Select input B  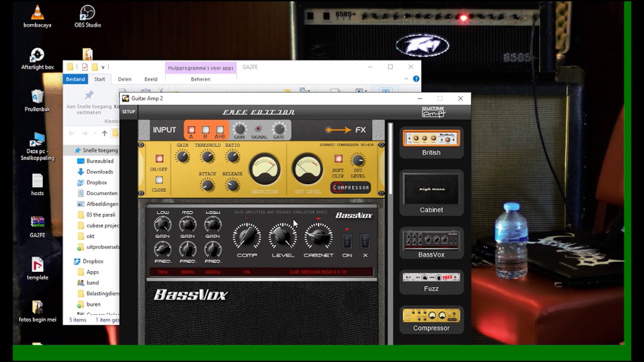click(x=205, y=130)
